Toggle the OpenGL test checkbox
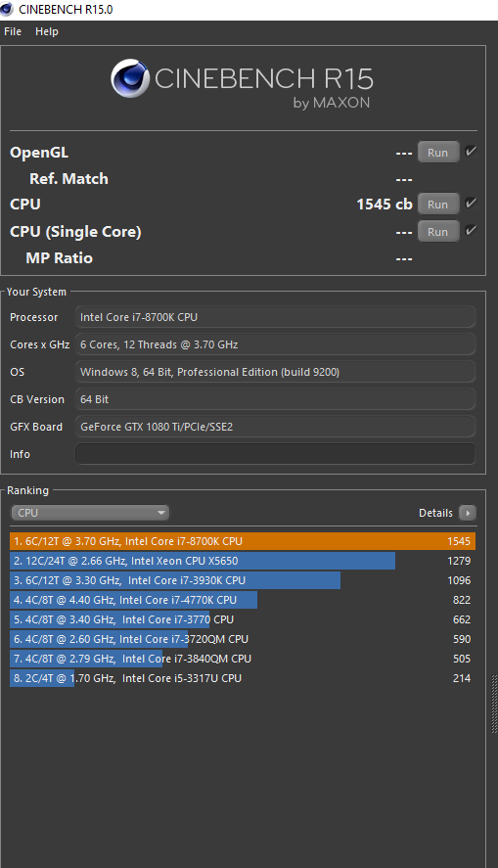The width and height of the screenshot is (498, 868). click(x=471, y=151)
